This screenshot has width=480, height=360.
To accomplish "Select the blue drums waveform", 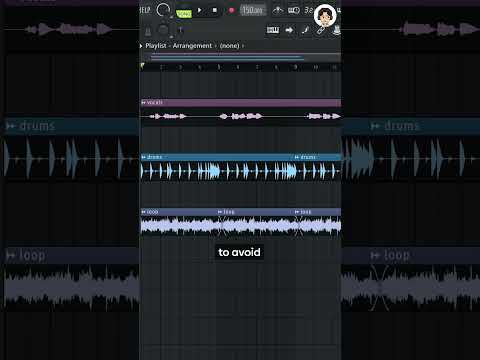I will tap(241, 171).
